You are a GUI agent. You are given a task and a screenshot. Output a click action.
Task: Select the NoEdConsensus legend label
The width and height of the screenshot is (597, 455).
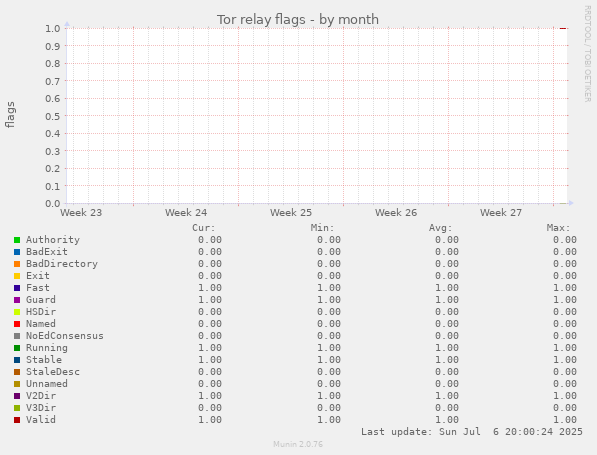click(65, 336)
